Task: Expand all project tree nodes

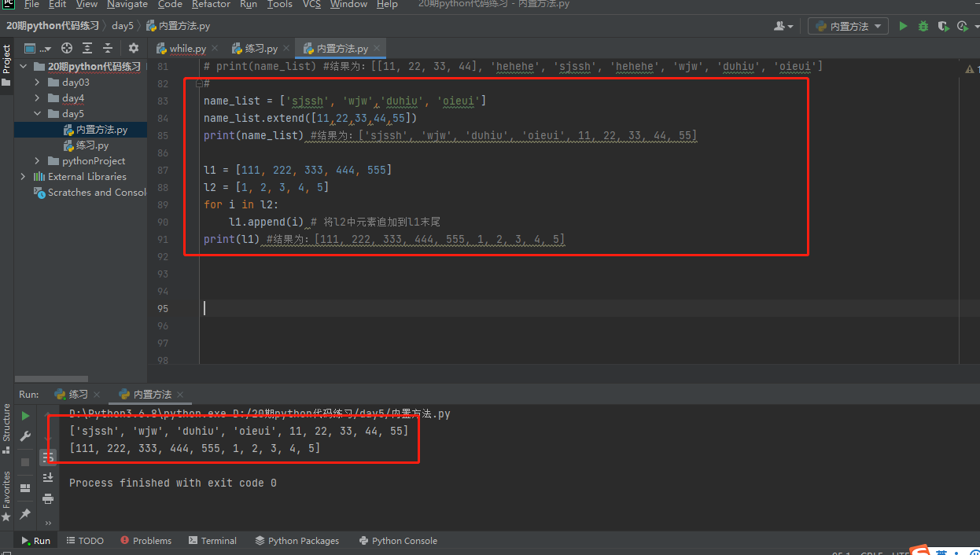Action: click(x=87, y=48)
